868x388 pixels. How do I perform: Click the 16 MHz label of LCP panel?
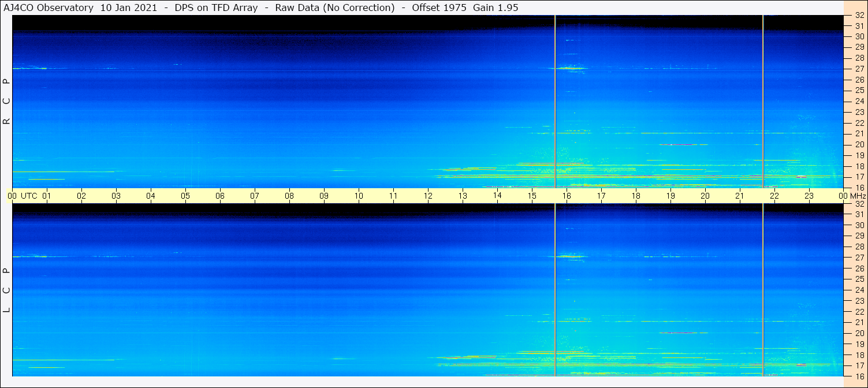tap(859, 376)
